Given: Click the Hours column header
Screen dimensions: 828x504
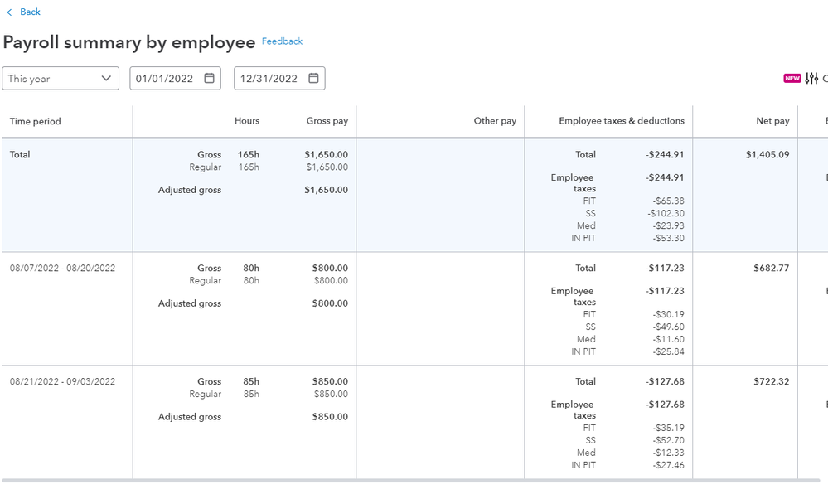Looking at the screenshot, I should point(246,120).
